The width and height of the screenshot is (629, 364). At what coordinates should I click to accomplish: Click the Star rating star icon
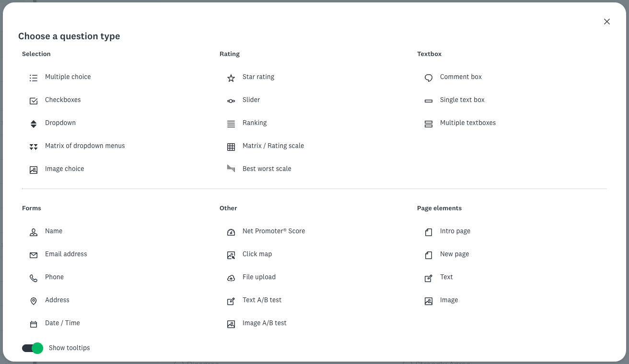click(x=231, y=78)
